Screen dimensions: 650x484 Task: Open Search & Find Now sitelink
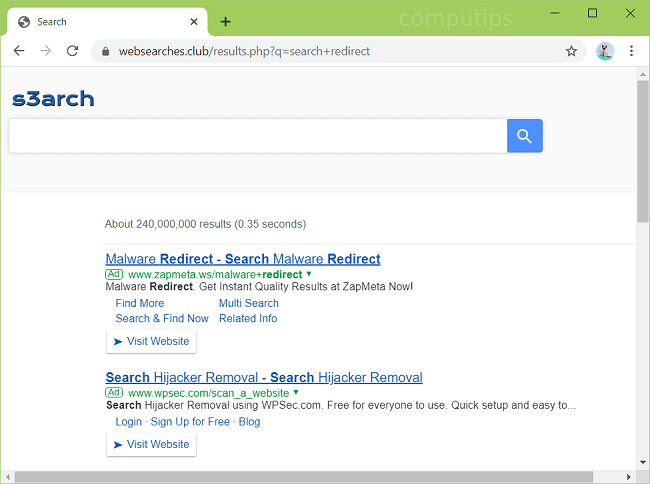[162, 318]
